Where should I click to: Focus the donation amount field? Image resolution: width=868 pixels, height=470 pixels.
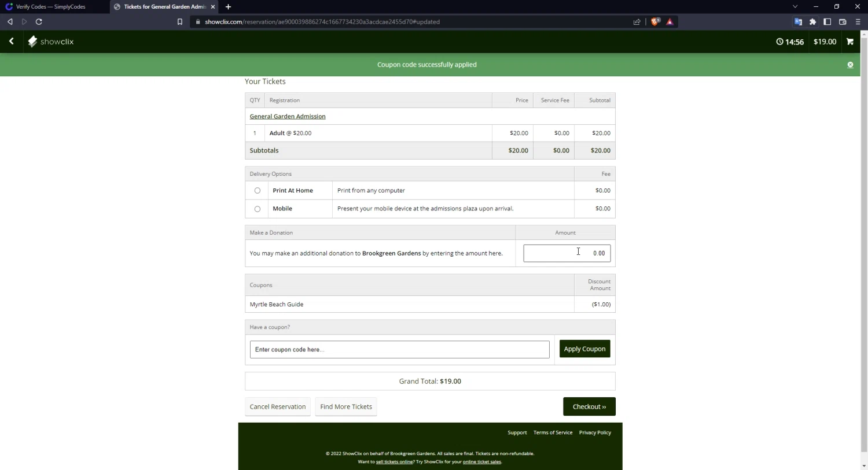click(567, 253)
